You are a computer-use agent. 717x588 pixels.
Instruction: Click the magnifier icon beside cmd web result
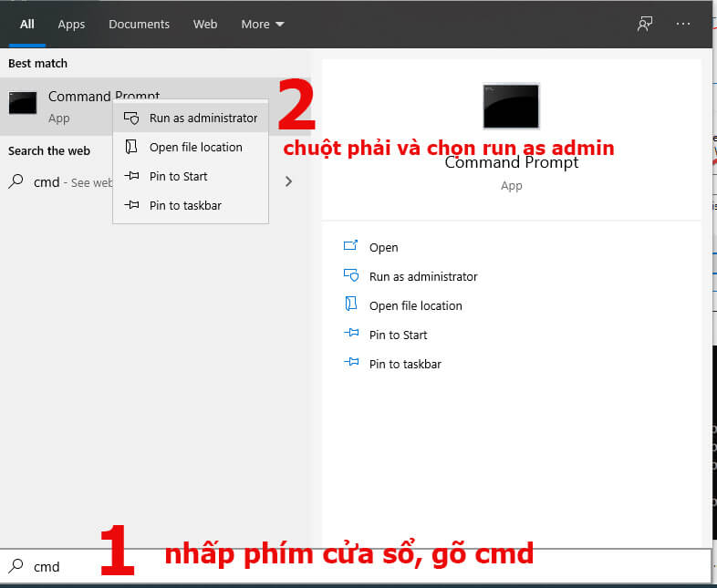pos(16,181)
